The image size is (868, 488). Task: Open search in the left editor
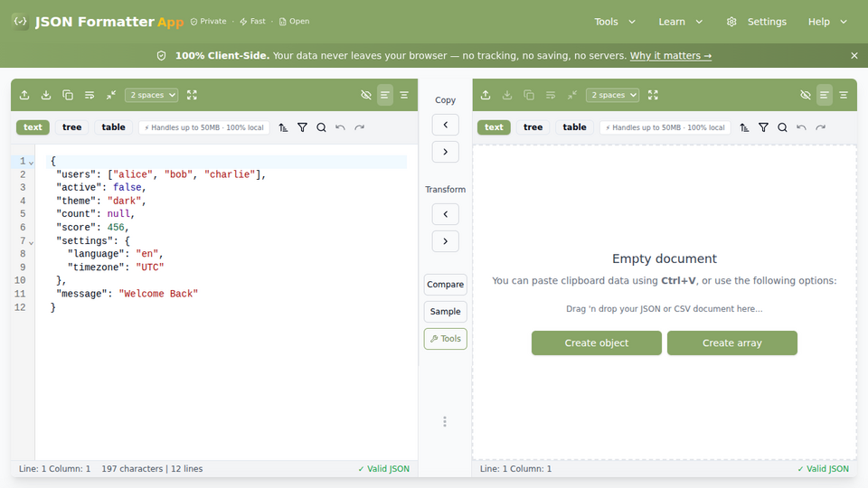pos(321,127)
